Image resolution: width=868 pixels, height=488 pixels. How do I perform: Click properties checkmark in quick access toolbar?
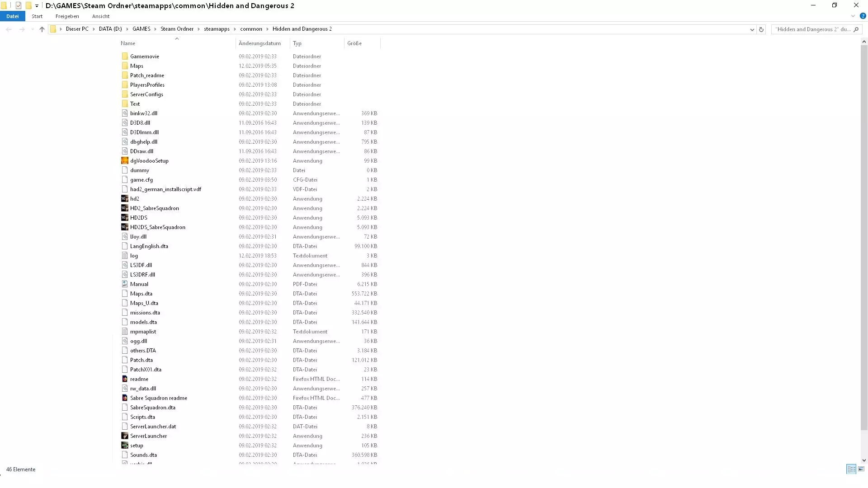point(19,5)
